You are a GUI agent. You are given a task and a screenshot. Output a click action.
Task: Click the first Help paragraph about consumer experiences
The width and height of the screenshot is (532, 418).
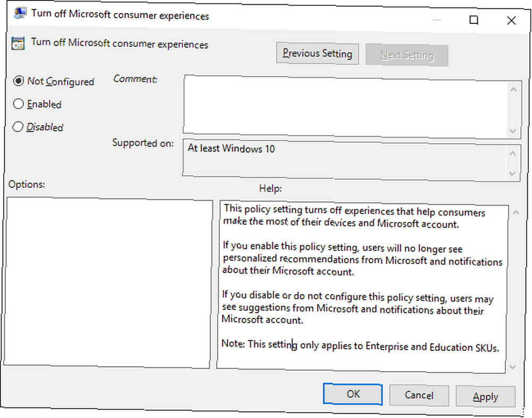pos(354,217)
